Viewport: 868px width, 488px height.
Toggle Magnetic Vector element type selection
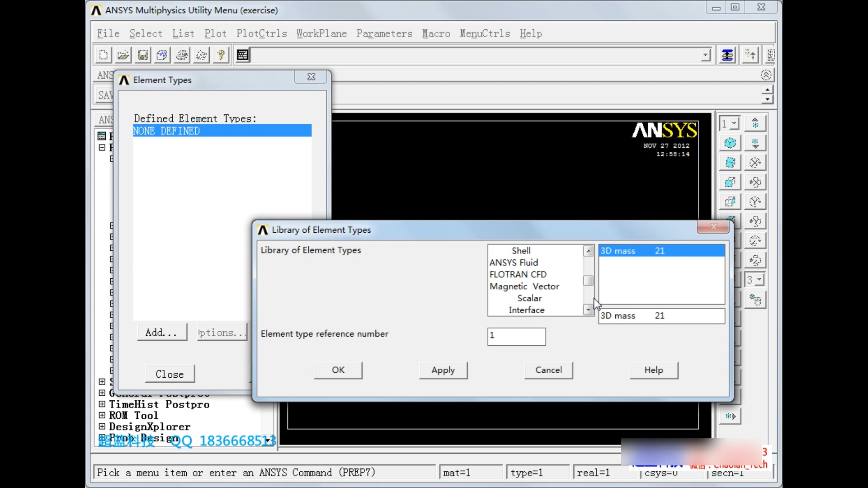pyautogui.click(x=524, y=286)
